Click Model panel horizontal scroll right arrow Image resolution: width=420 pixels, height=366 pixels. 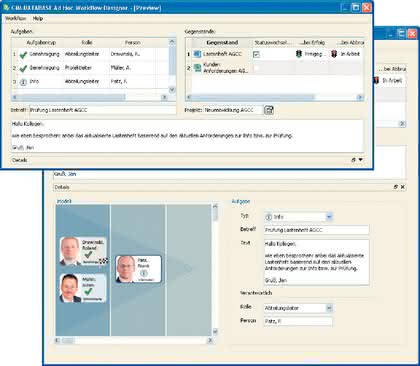209,340
